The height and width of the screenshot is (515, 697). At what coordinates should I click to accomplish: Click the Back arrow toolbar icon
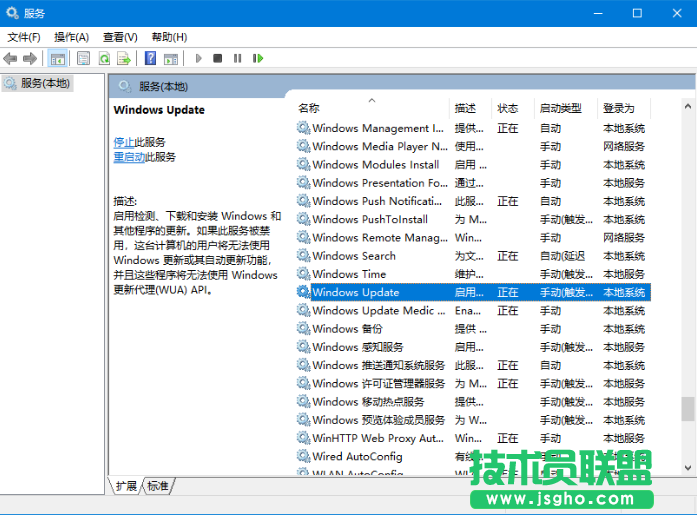[12, 59]
